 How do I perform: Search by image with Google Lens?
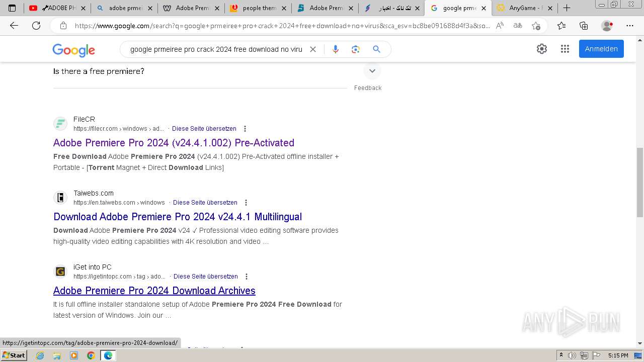pyautogui.click(x=356, y=49)
